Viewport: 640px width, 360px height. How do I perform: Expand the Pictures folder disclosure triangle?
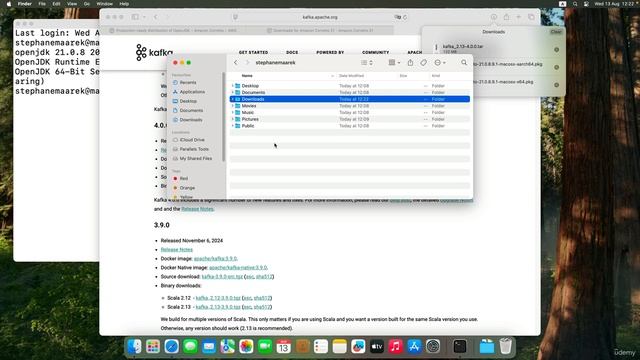(x=233, y=119)
